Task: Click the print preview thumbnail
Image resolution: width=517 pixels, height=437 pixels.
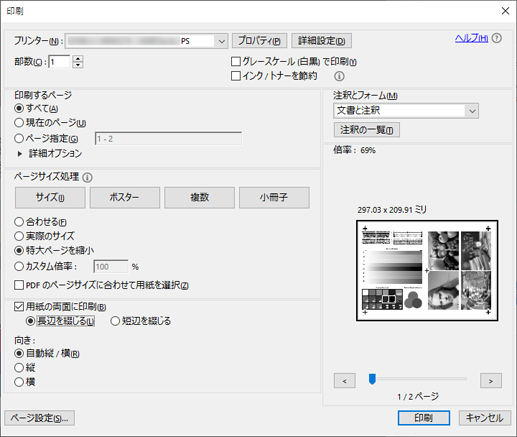Action: pos(427,270)
